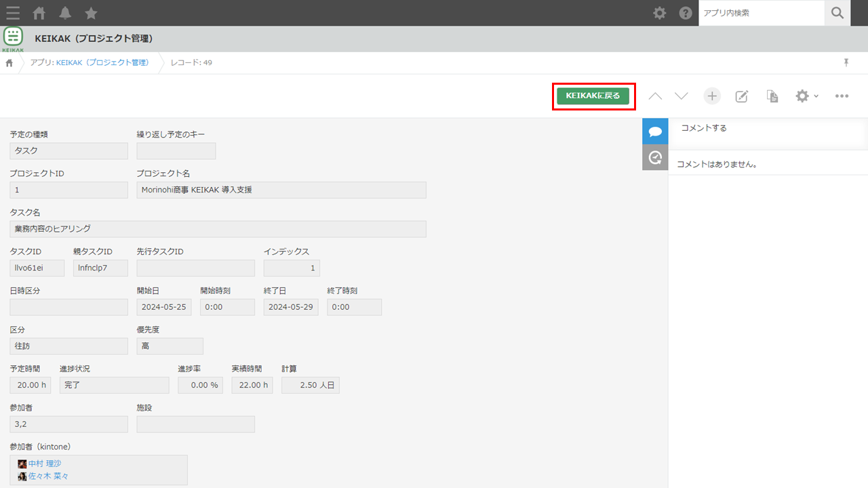This screenshot has height=488, width=868.
Task: Click 予定の種類 value タスク
Action: click(68, 151)
